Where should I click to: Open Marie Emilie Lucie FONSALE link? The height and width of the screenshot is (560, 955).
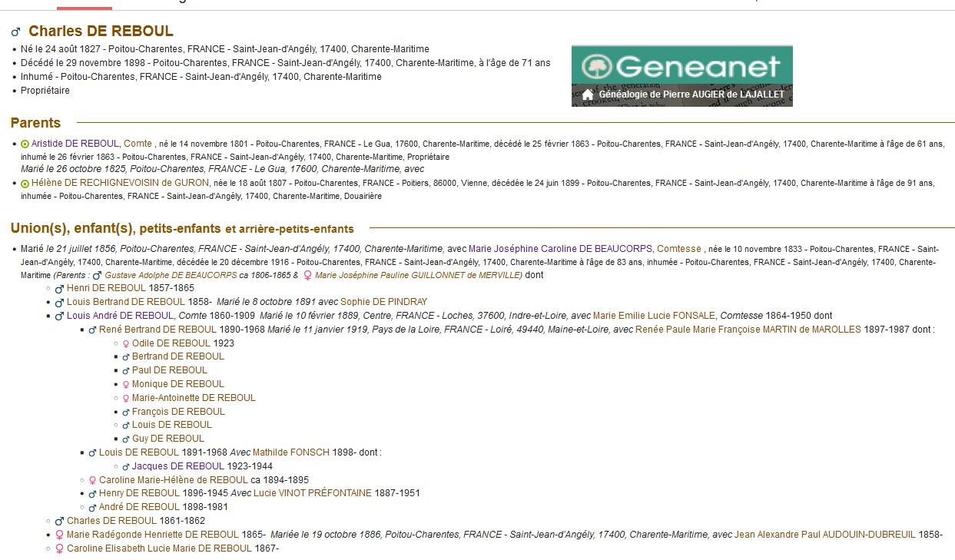[x=655, y=316]
